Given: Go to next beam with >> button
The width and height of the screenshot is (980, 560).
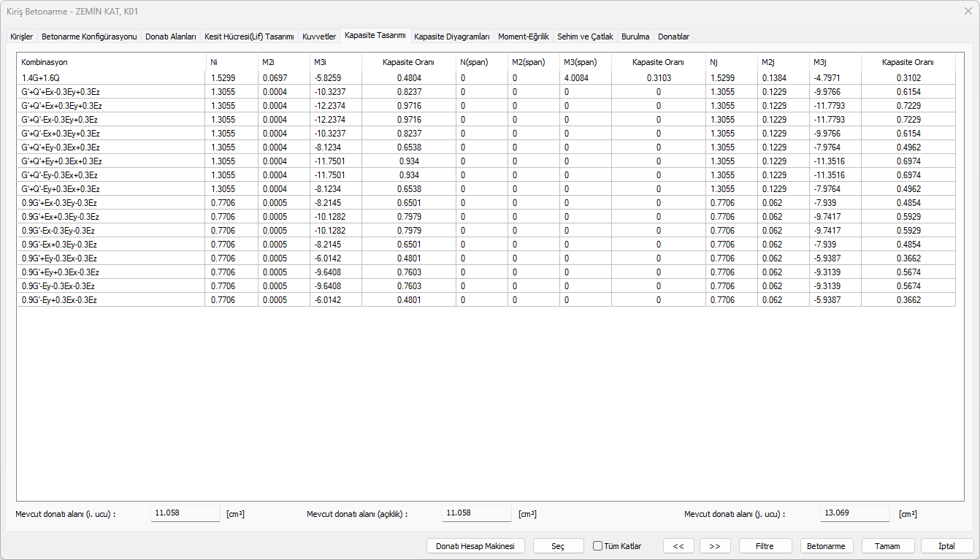Looking at the screenshot, I should pos(715,546).
